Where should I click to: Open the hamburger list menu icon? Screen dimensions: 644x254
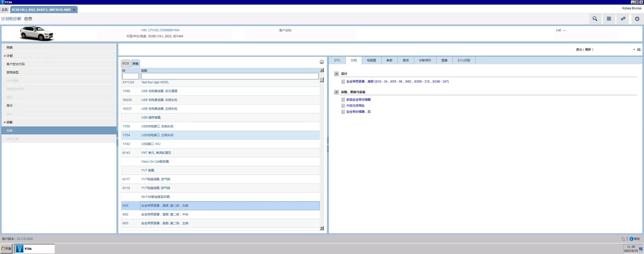click(609, 19)
